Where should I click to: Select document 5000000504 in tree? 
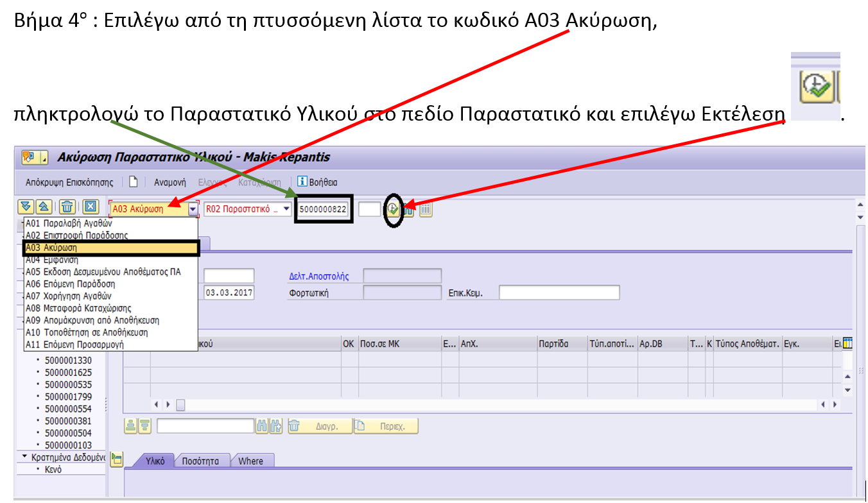pos(68,433)
